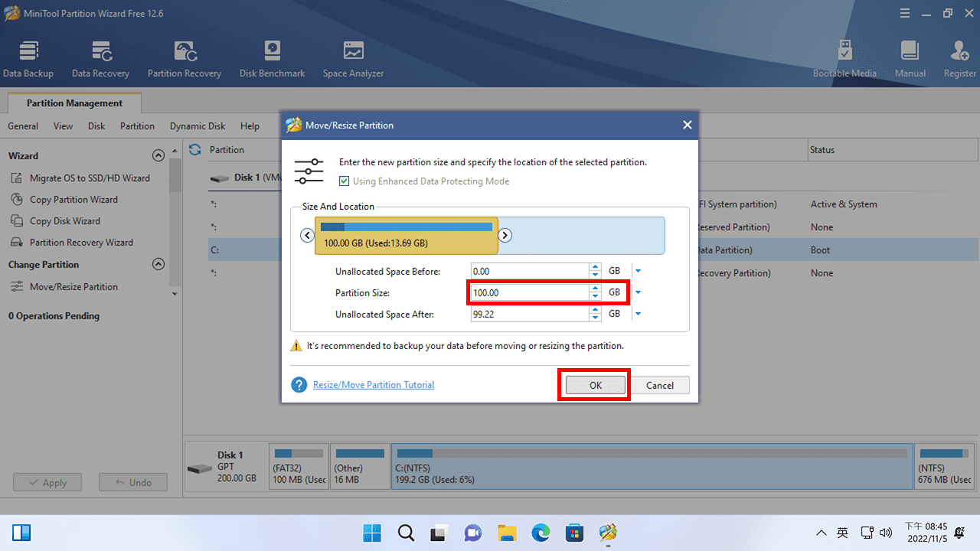The width and height of the screenshot is (980, 551).
Task: Open the Dynamic Disk menu
Action: [197, 126]
